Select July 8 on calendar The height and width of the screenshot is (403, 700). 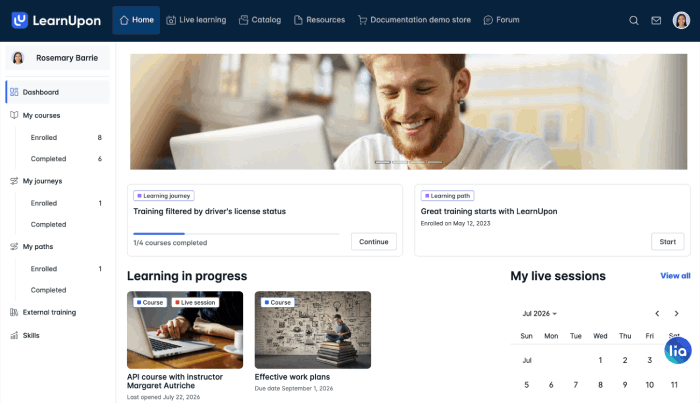(600, 384)
